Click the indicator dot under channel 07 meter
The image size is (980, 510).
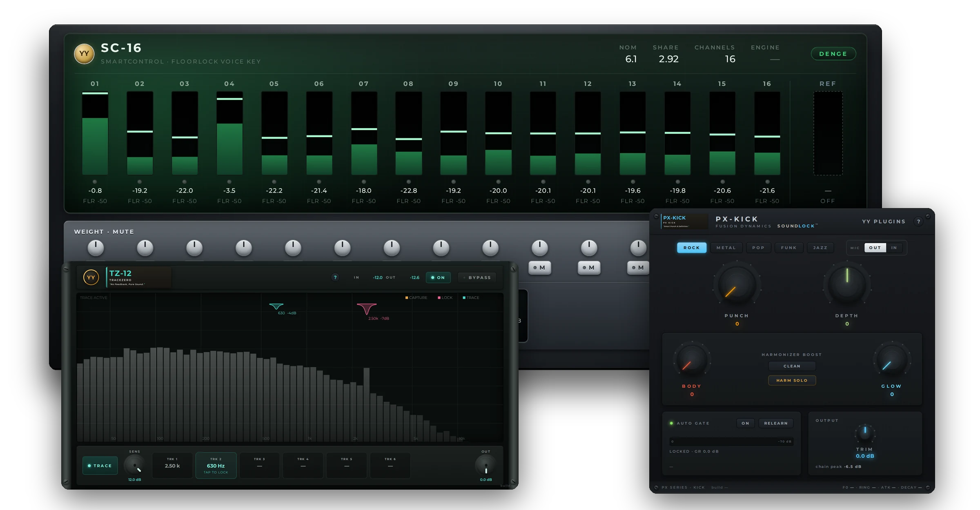point(364,182)
